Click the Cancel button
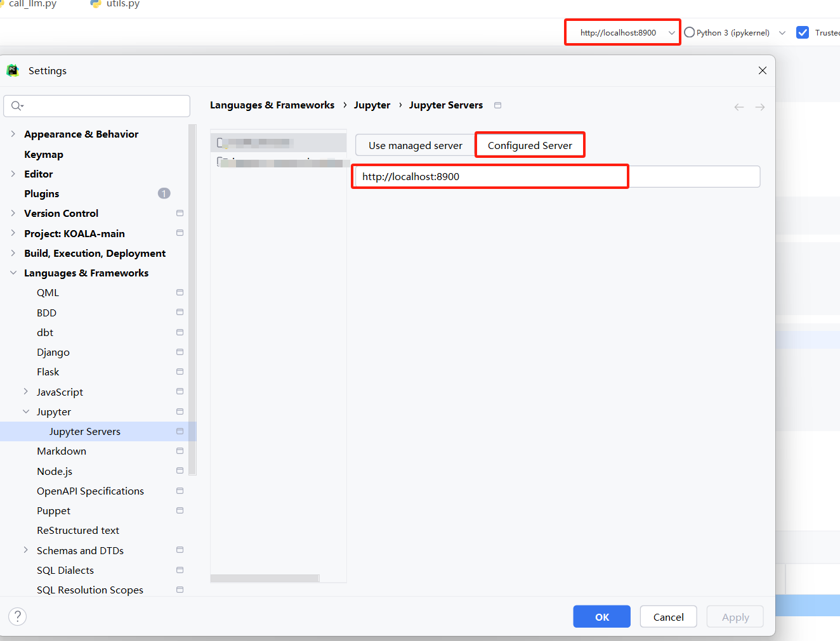This screenshot has height=641, width=840. click(x=668, y=617)
